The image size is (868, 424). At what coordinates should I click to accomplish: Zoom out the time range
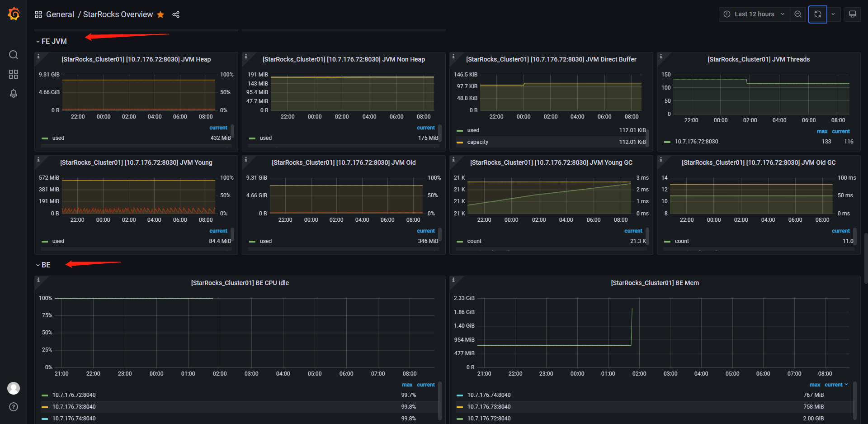tap(798, 14)
